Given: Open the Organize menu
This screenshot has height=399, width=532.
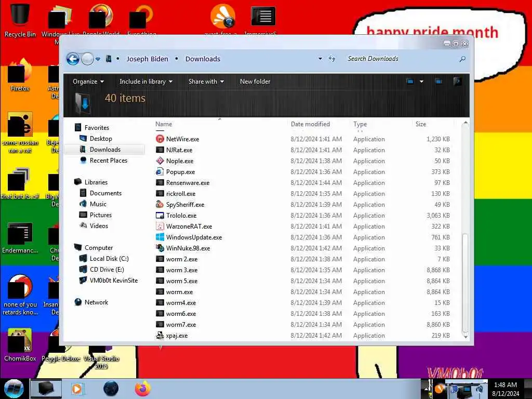Looking at the screenshot, I should [x=88, y=82].
